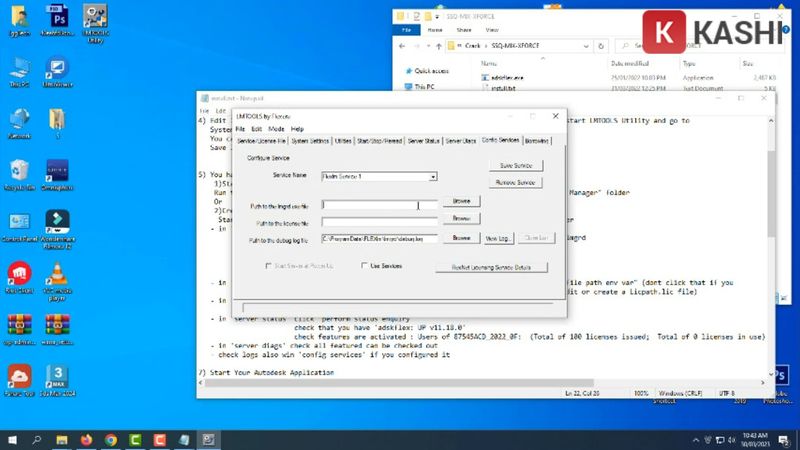The width and height of the screenshot is (800, 450).
Task: Expand the Service Name dropdown
Action: [x=433, y=177]
